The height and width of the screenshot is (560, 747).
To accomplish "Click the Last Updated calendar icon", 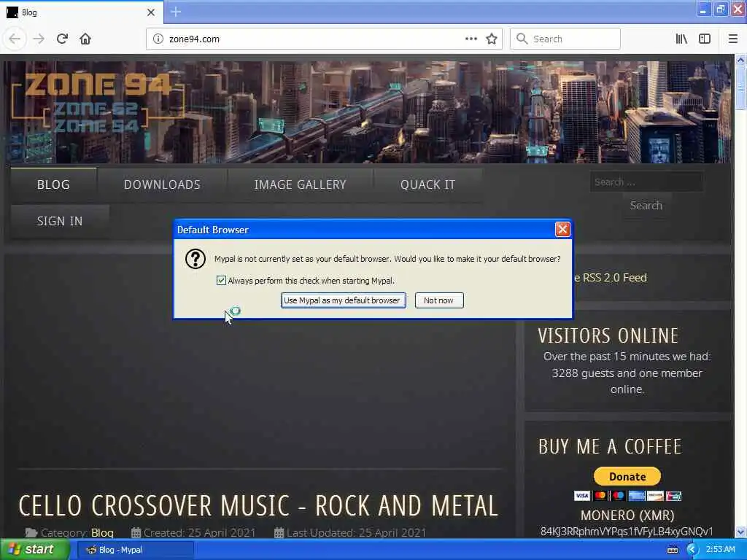I will (x=279, y=532).
